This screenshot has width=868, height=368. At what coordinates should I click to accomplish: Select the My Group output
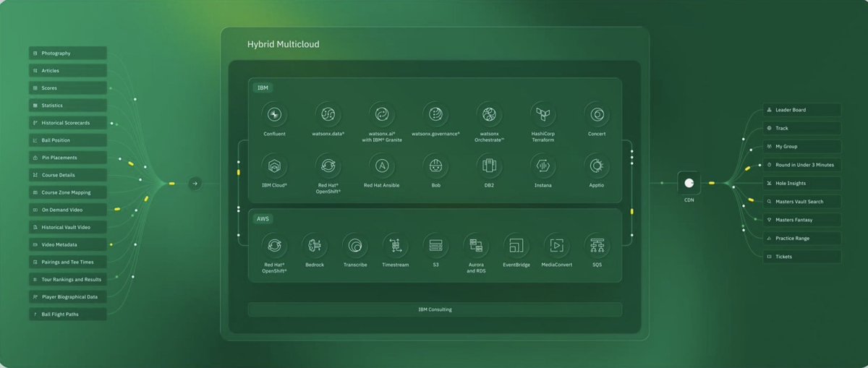point(802,147)
